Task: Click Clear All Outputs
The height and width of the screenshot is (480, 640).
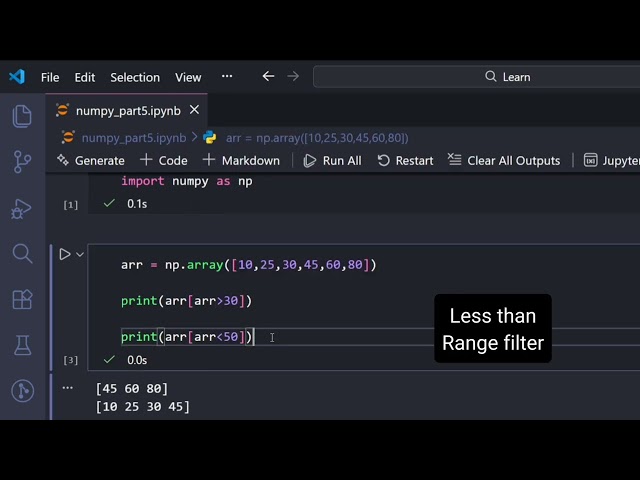Action: pos(504,160)
